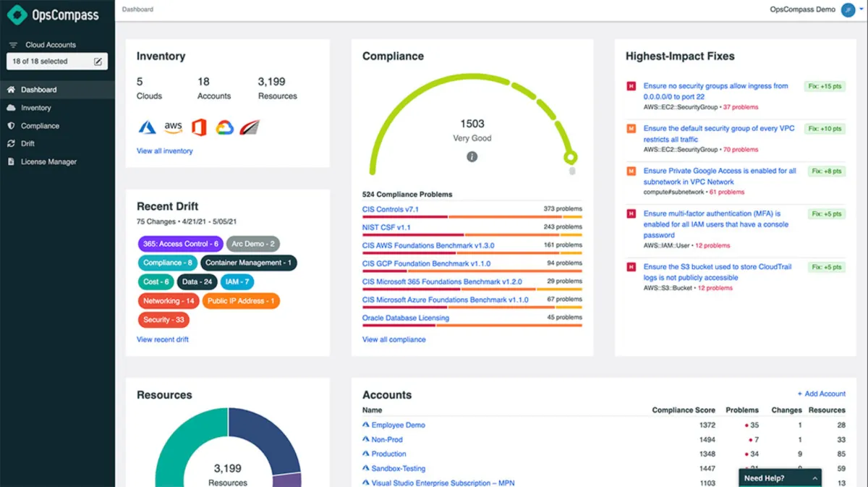
Task: Click the Azure icon beside Production account
Action: point(366,454)
